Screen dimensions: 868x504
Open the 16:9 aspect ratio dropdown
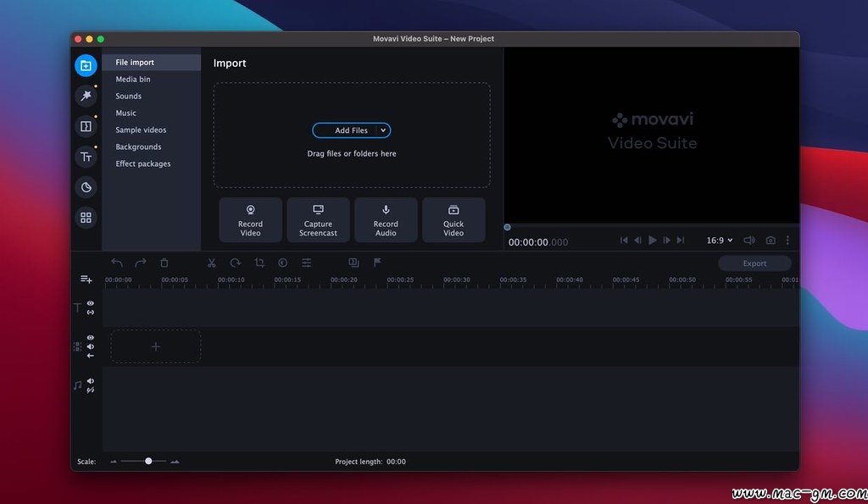point(719,240)
